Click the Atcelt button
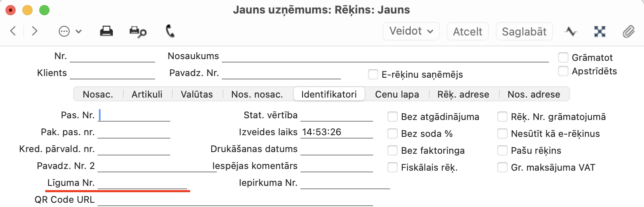Screen dimensions: 644x207 coord(468,31)
